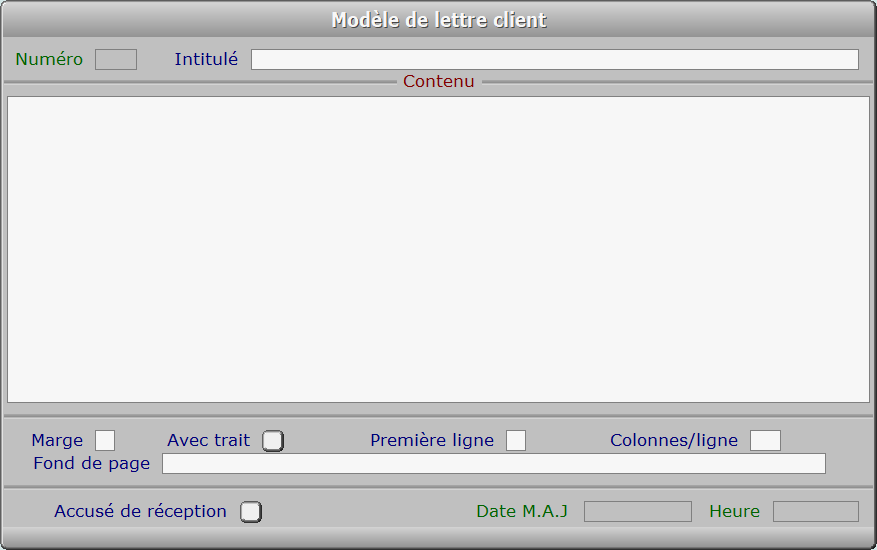877x550 pixels.
Task: Click the Contenu section label
Action: click(438, 81)
